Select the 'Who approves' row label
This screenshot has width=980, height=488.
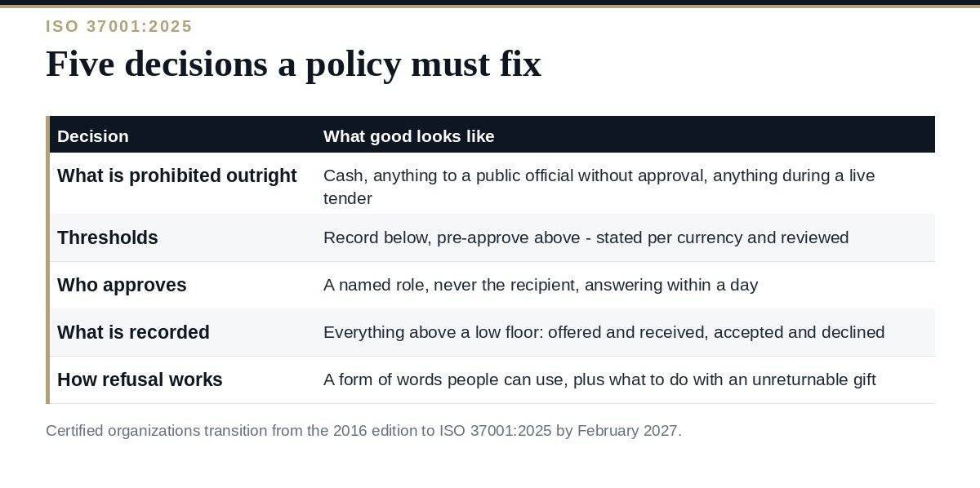(122, 285)
